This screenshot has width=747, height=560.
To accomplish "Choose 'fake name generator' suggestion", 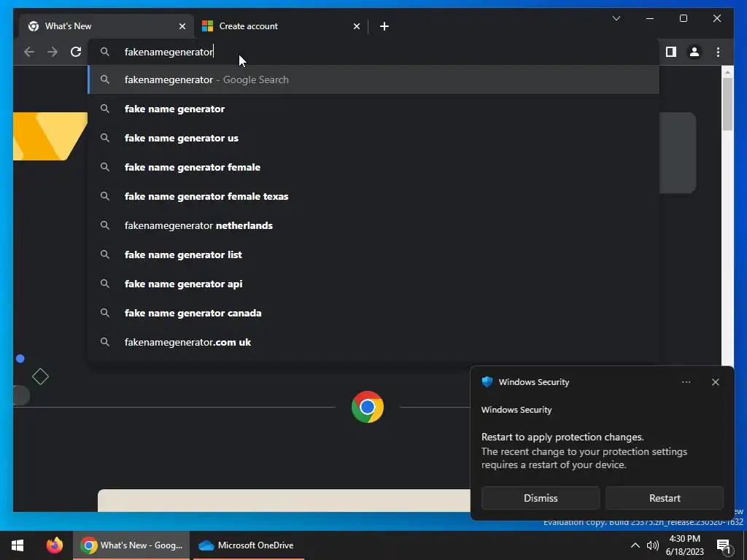I will [374, 109].
